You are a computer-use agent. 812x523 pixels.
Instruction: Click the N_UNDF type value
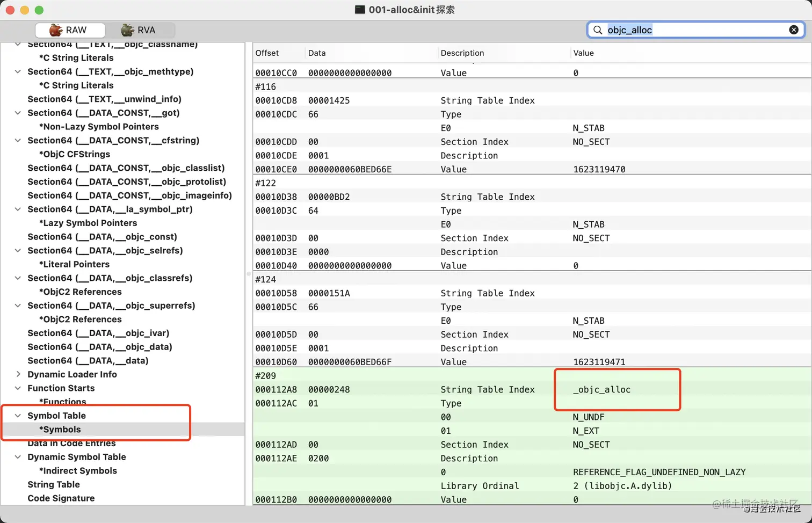pyautogui.click(x=588, y=417)
